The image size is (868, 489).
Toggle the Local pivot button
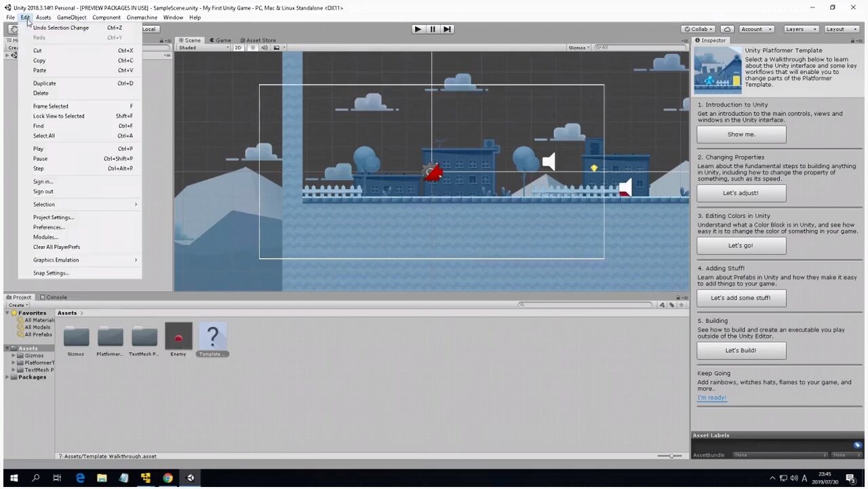tap(149, 29)
